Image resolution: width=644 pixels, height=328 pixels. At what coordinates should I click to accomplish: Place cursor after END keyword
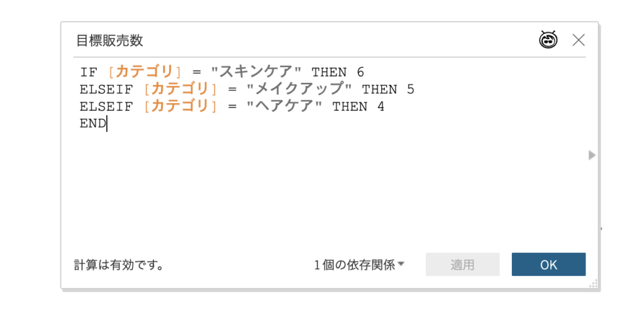tap(106, 124)
